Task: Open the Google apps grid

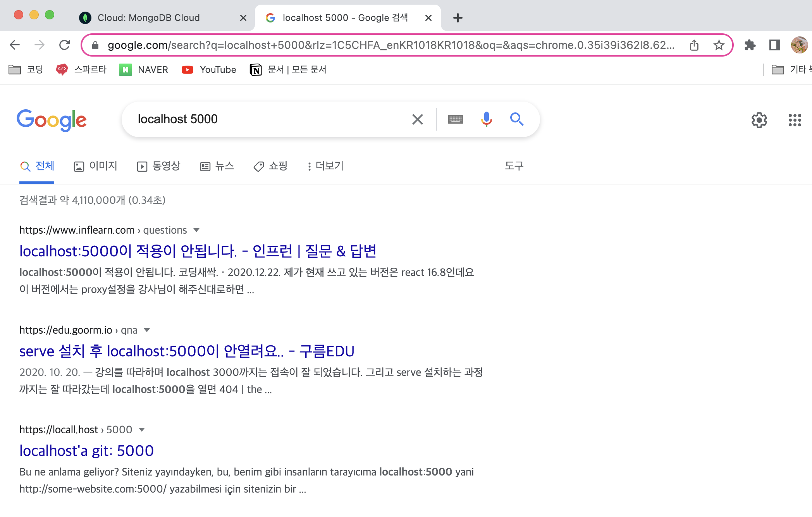Action: coord(795,120)
